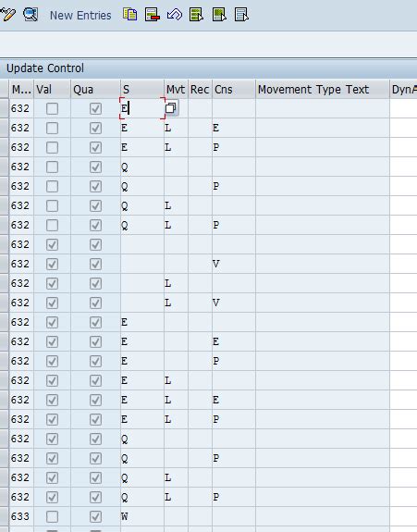417x532 pixels.
Task: Click the New Entries button
Action: [80, 16]
